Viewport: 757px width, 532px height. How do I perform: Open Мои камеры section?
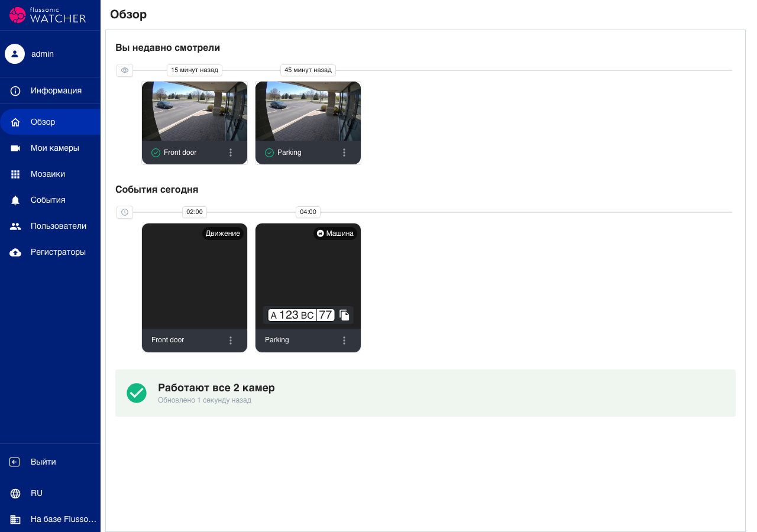[x=50, y=148]
